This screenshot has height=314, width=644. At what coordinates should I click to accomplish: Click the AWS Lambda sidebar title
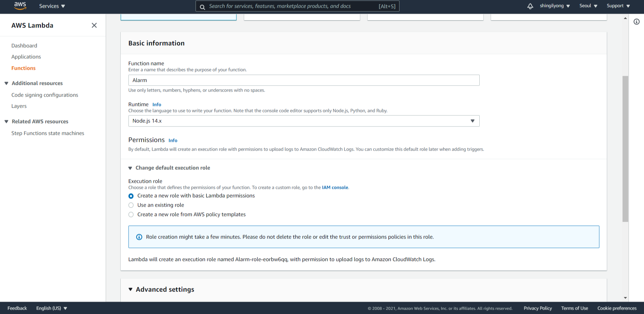pos(32,25)
